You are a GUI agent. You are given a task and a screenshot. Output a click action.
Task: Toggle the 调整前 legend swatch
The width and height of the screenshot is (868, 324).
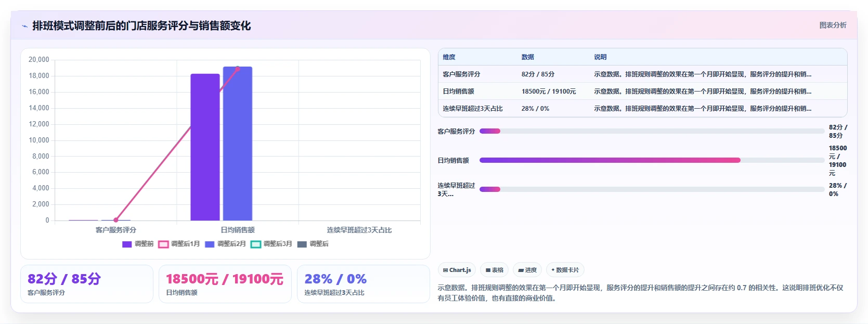tap(127, 244)
